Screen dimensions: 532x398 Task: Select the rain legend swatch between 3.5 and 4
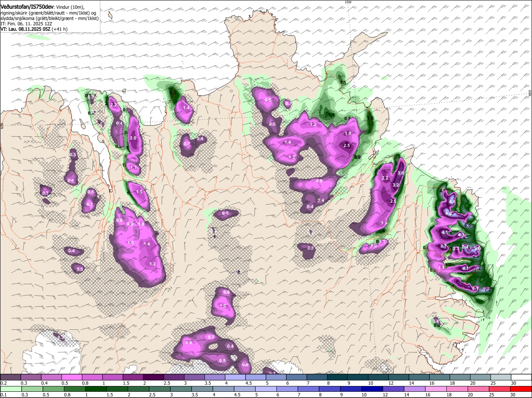click(x=203, y=388)
